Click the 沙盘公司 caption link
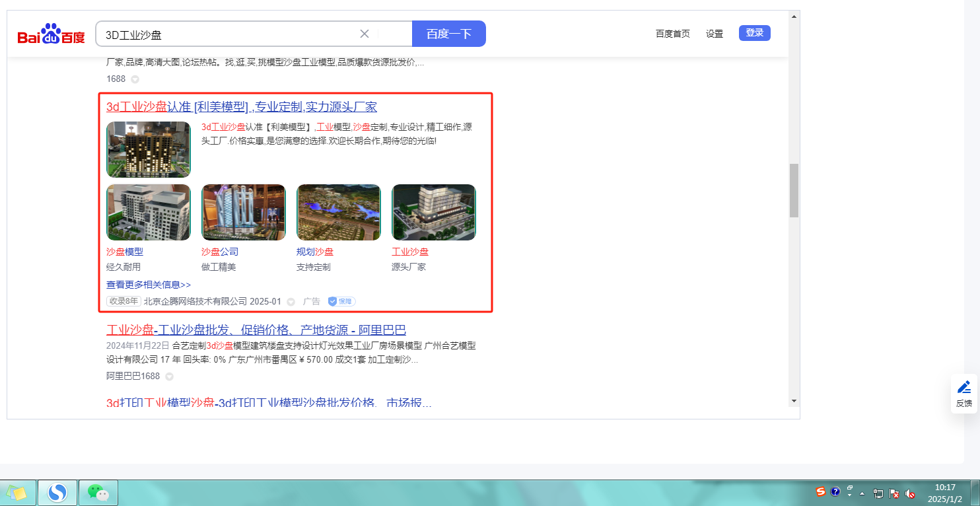This screenshot has height=506, width=980. click(220, 252)
